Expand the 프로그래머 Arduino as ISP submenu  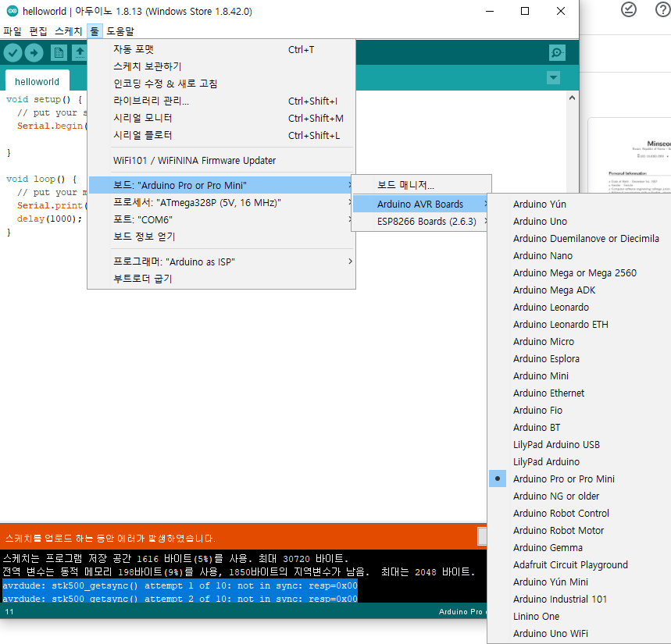pyautogui.click(x=222, y=262)
